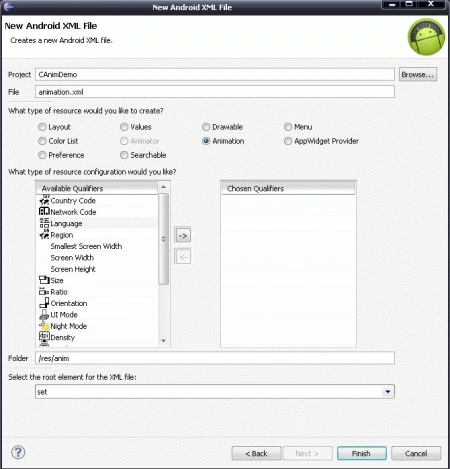Click the Chosen Qualifiers column header
The height and width of the screenshot is (469, 450).
pos(288,188)
